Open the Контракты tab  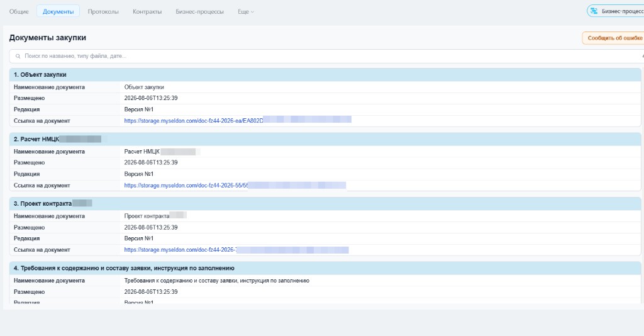pyautogui.click(x=147, y=11)
